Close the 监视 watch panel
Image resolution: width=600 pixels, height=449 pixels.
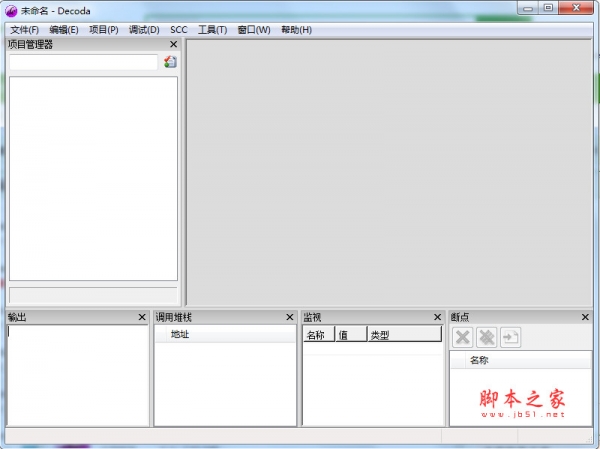click(437, 317)
